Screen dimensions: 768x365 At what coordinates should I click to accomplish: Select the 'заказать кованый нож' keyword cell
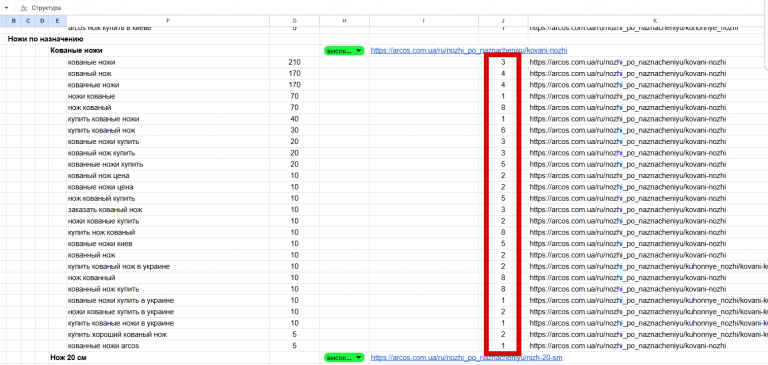pyautogui.click(x=168, y=210)
